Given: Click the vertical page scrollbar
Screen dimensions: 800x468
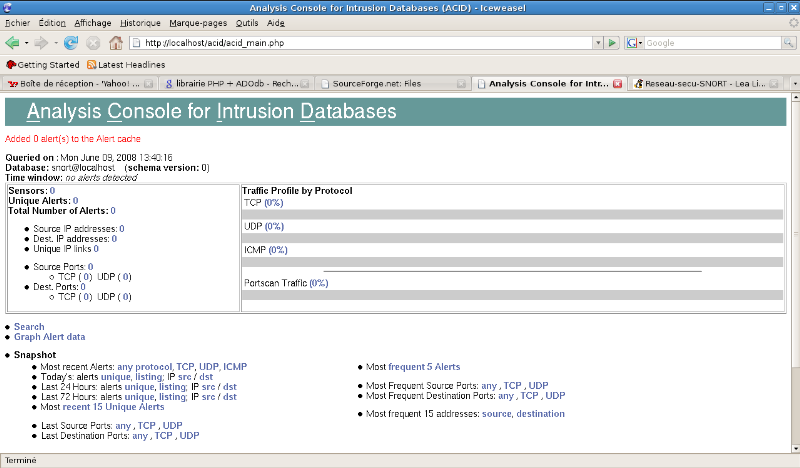Looking at the screenshot, I should 793,270.
